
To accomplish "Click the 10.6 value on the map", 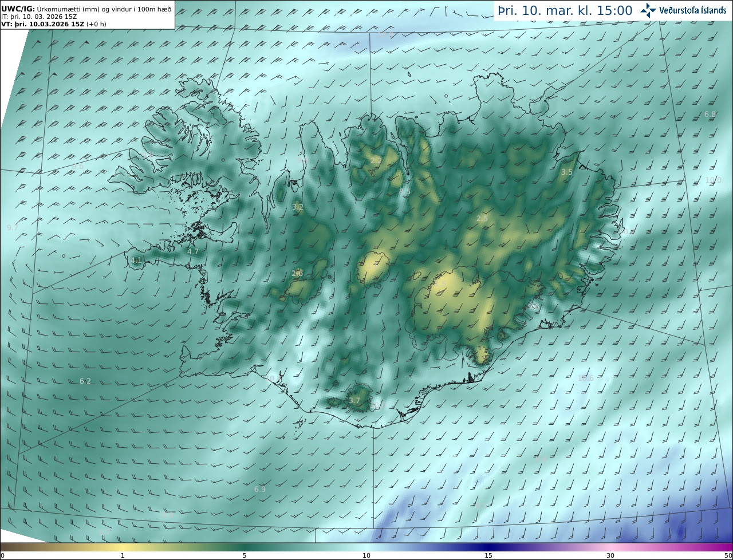I will (586, 378).
